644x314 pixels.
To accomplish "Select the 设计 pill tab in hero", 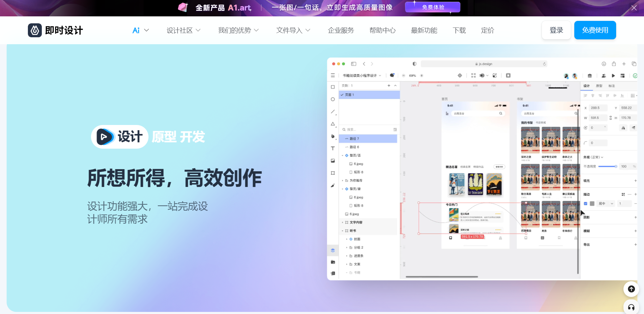I will 120,137.
